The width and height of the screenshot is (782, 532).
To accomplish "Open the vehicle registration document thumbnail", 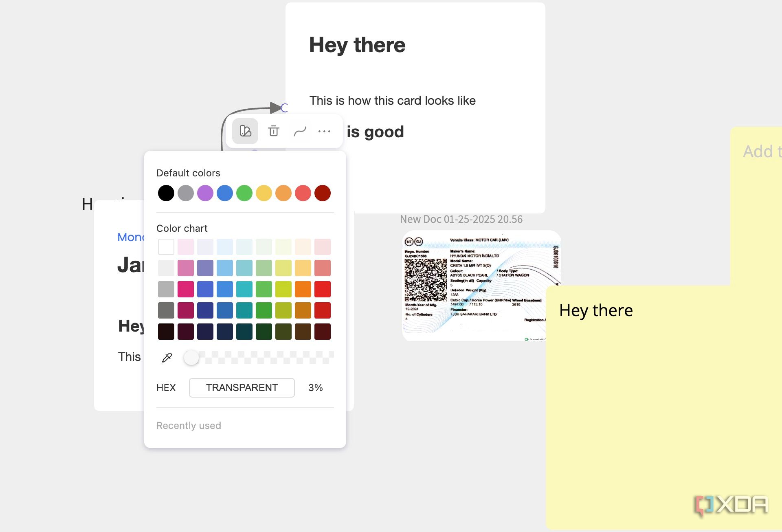I will click(x=481, y=286).
